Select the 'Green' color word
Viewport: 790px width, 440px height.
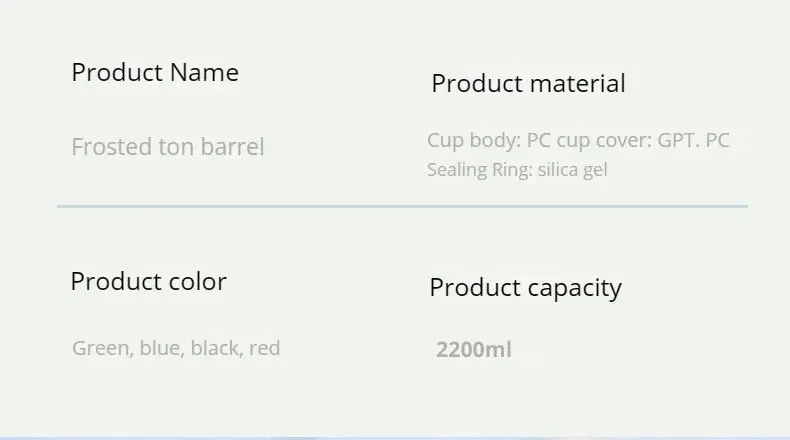click(x=101, y=349)
